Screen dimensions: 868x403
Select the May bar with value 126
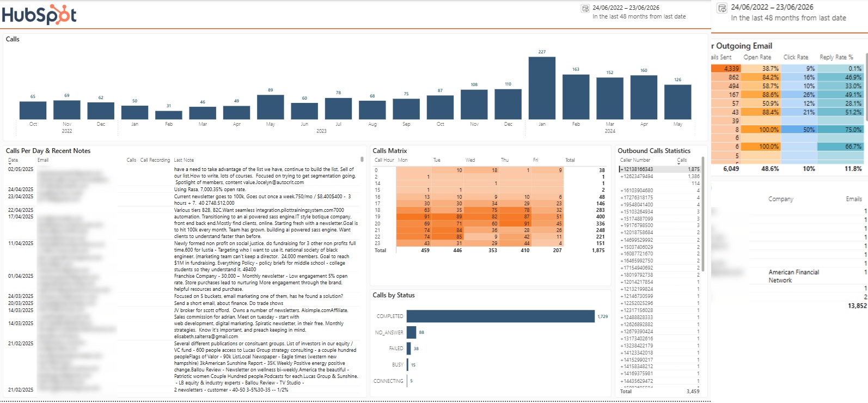[x=678, y=102]
